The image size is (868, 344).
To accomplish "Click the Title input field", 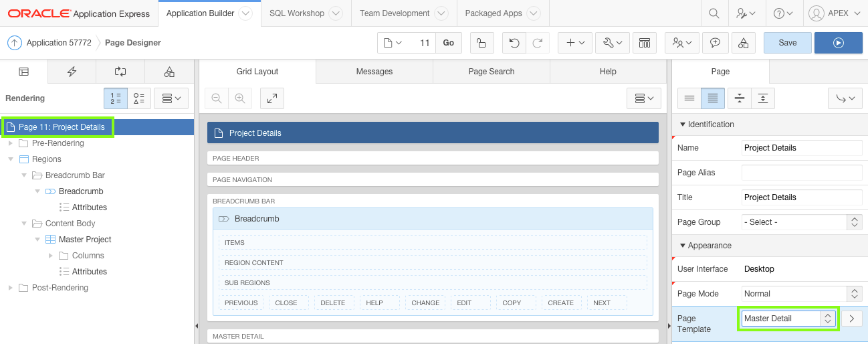I will 802,197.
